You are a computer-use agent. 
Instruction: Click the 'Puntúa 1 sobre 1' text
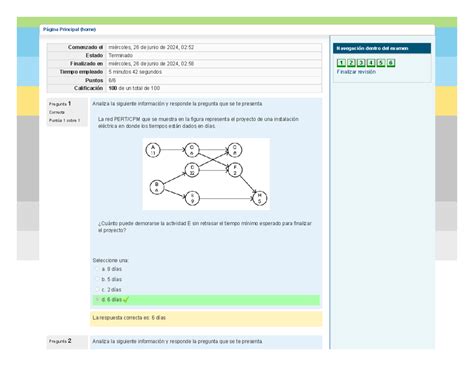pyautogui.click(x=65, y=120)
